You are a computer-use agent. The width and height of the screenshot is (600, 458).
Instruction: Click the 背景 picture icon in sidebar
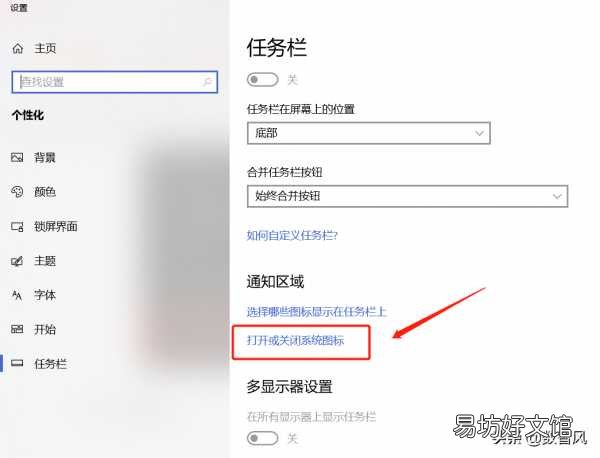[x=17, y=157]
